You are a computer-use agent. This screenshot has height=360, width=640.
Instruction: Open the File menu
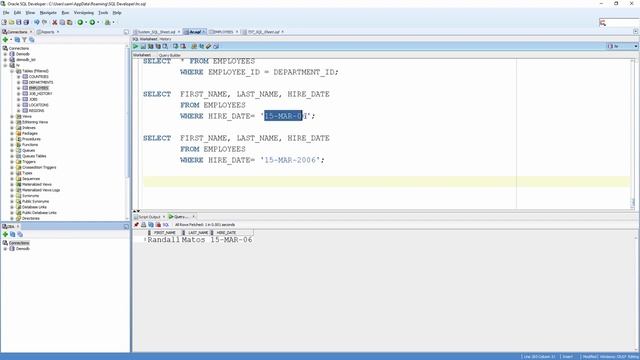(x=6, y=13)
